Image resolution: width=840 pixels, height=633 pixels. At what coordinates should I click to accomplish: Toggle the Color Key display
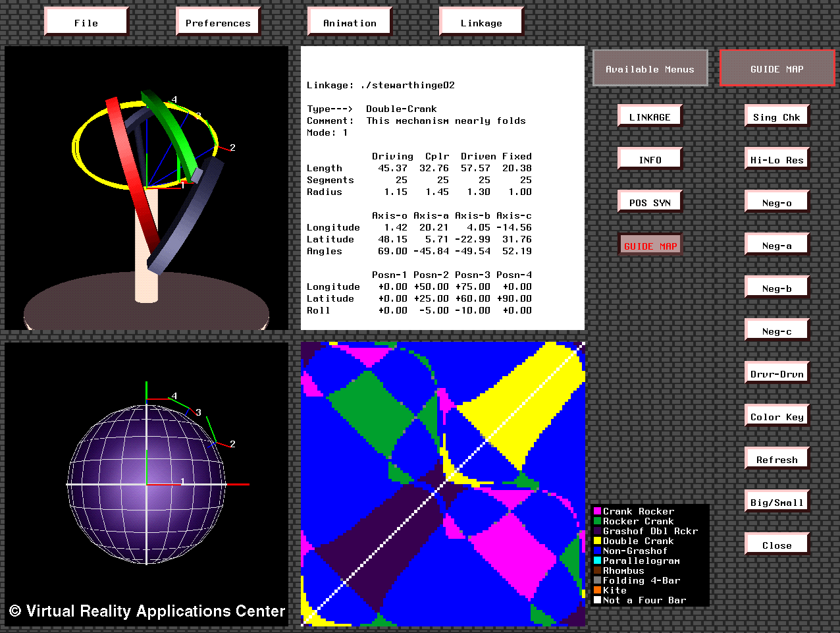tap(777, 416)
